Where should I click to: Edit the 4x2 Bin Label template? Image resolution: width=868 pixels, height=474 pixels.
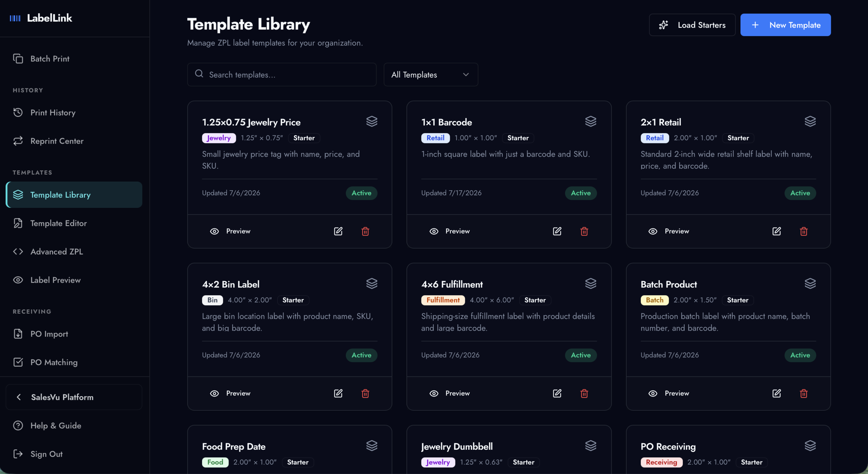(x=338, y=393)
